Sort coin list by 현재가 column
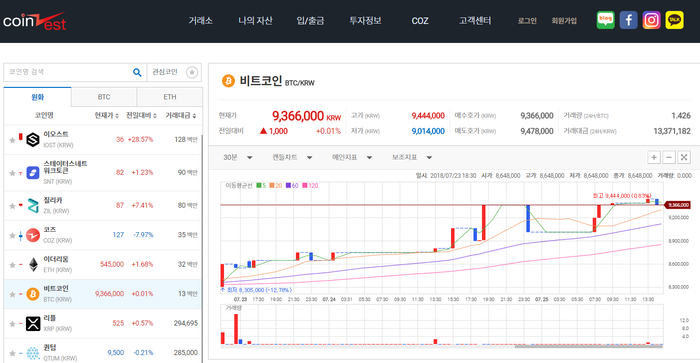The width and height of the screenshot is (700, 363). 106,116
